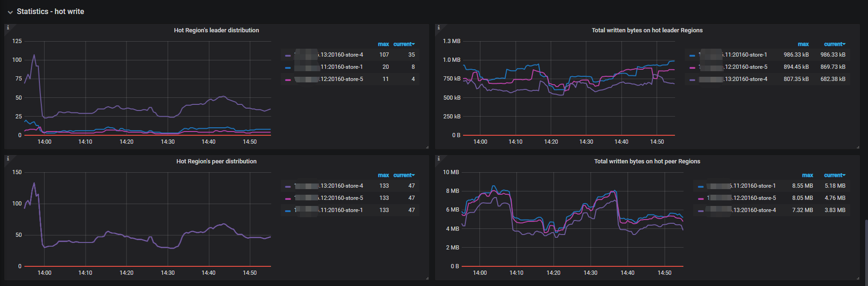Open Total written bytes on hot peer Regions menu
The width and height of the screenshot is (868, 286).
[x=647, y=161]
